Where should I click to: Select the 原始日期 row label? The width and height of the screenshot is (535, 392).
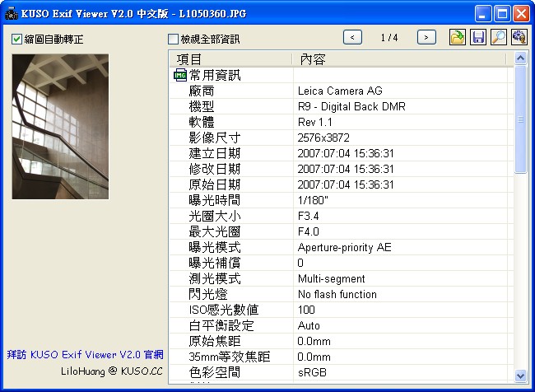215,184
